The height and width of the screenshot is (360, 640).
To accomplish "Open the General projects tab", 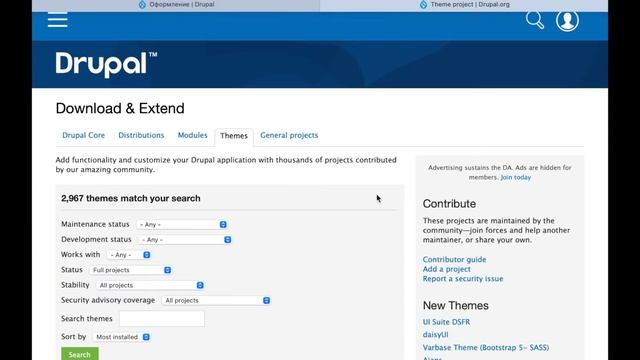I will pos(289,135).
